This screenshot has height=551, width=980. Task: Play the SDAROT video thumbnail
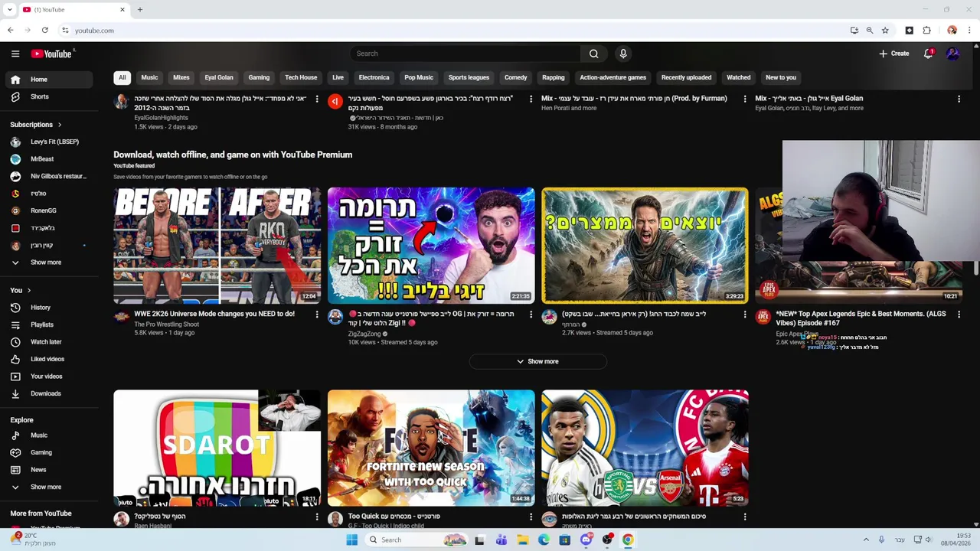tap(217, 448)
